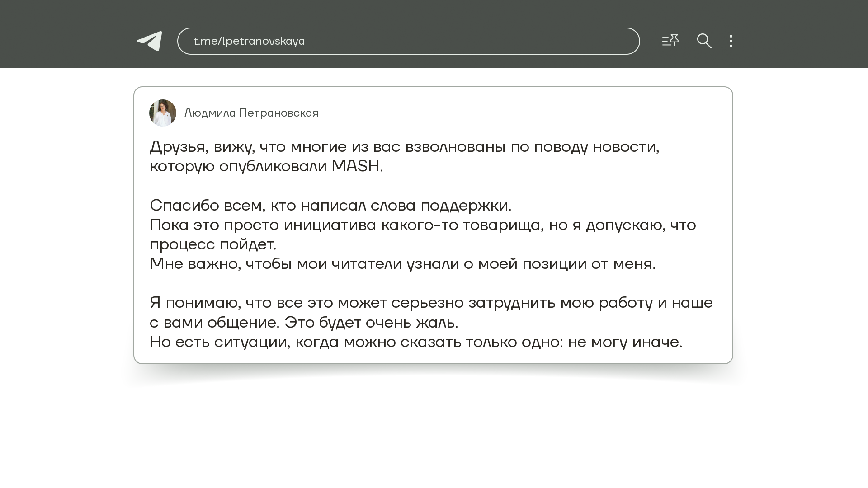The image size is (868, 488).
Task: Click the t.me/lpetranovskaya address field
Action: [x=408, y=41]
